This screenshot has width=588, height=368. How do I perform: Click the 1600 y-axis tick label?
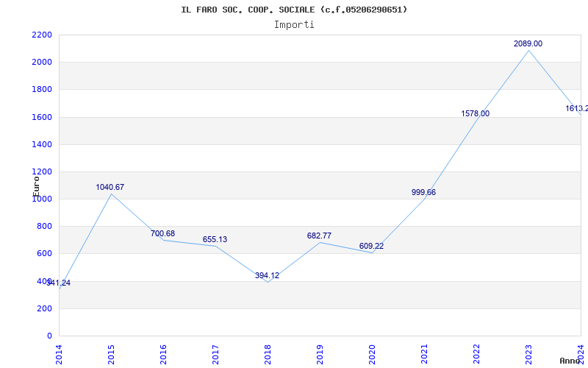pos(42,117)
